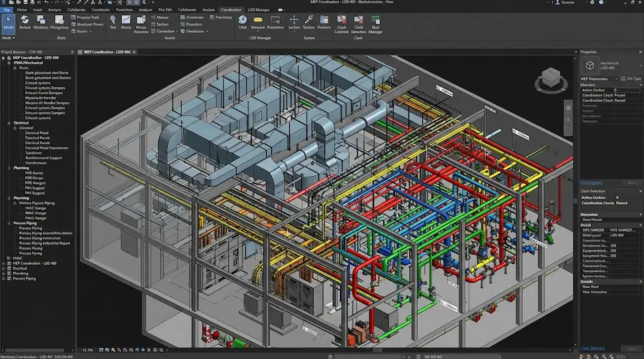Click the Mechanical LOD 400 cube icon

(590, 65)
